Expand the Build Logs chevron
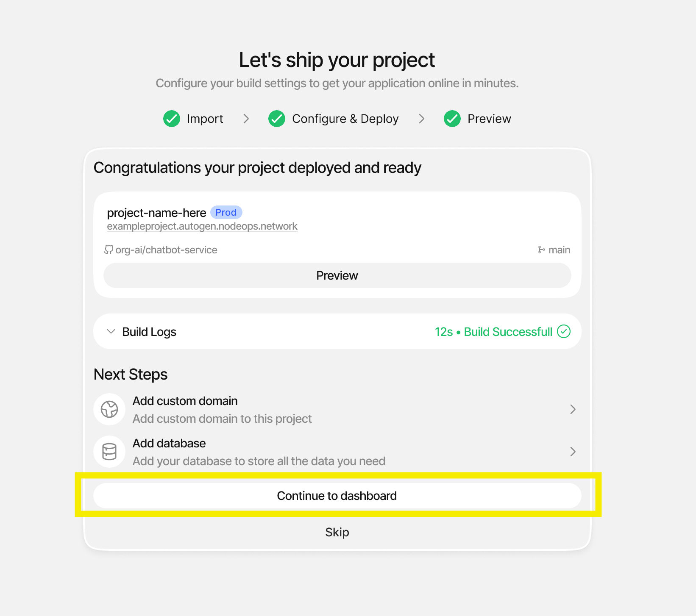Image resolution: width=696 pixels, height=616 pixels. pyautogui.click(x=111, y=331)
